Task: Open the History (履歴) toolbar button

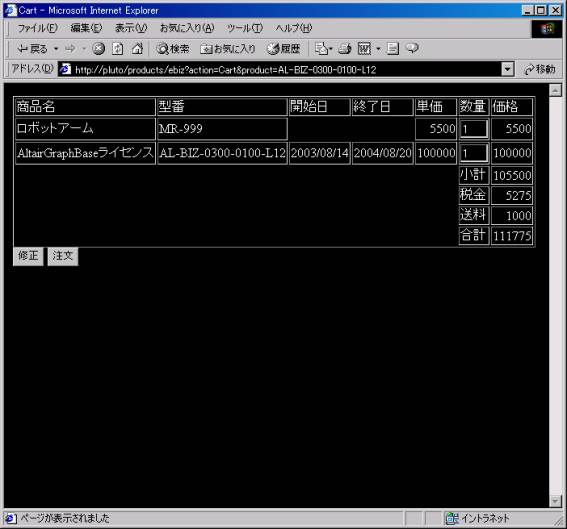Action: coord(284,48)
